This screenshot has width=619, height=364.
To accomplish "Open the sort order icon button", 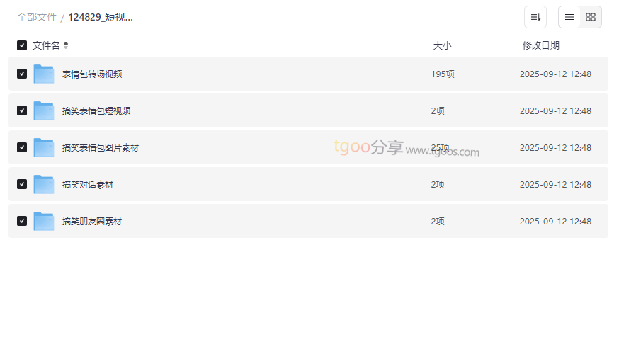I will click(535, 17).
